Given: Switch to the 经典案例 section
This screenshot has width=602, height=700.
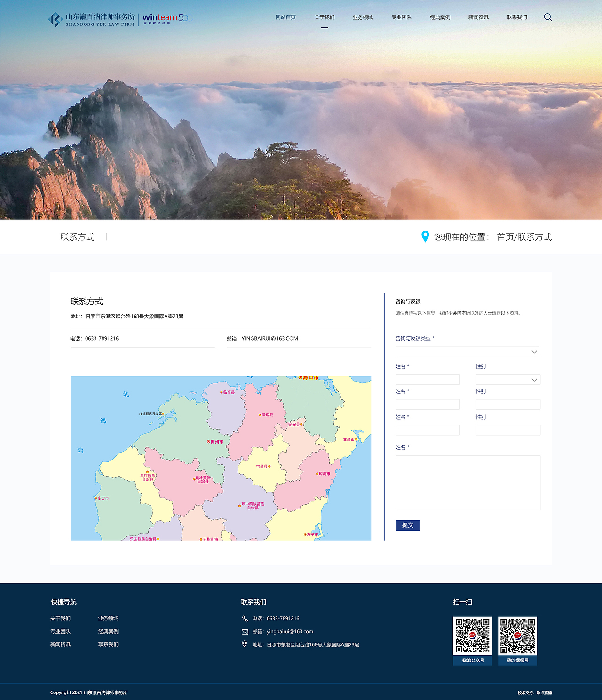Looking at the screenshot, I should [x=439, y=17].
